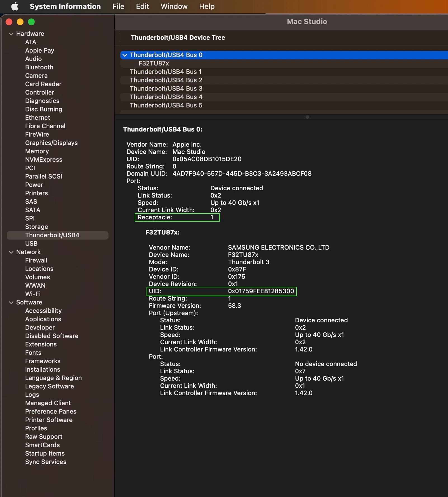This screenshot has height=497, width=448.
Task: Select Startup Items under Software
Action: (45, 453)
